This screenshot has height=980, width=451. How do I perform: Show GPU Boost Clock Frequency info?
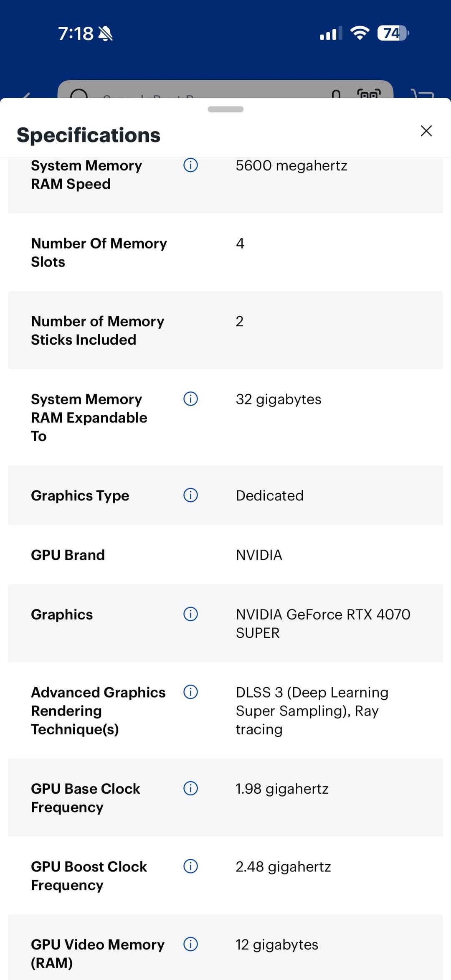tap(190, 866)
